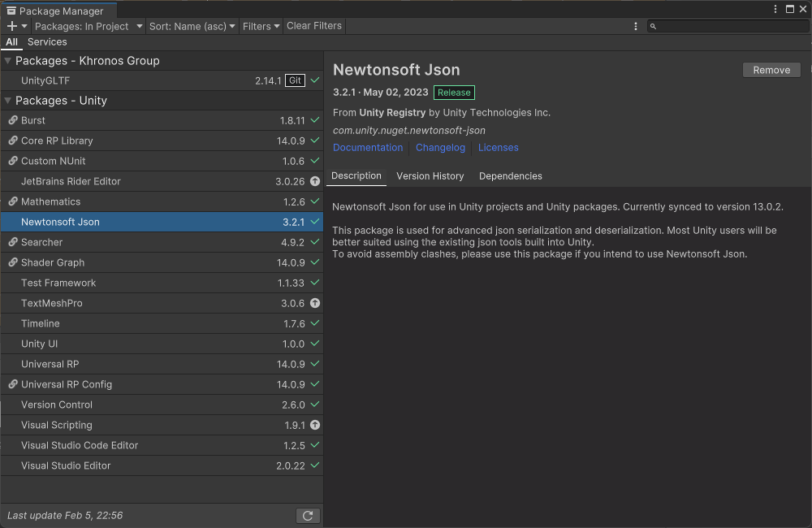Screen dimensions: 812x528
Task: Click the installed checkmark for Version Control
Action: (x=315, y=405)
